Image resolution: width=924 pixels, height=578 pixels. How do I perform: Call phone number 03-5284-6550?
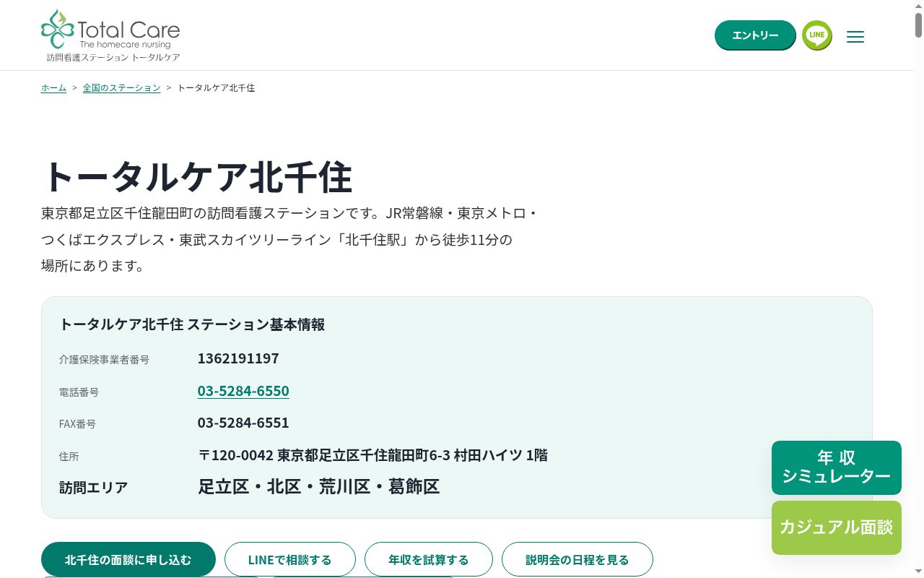243,391
